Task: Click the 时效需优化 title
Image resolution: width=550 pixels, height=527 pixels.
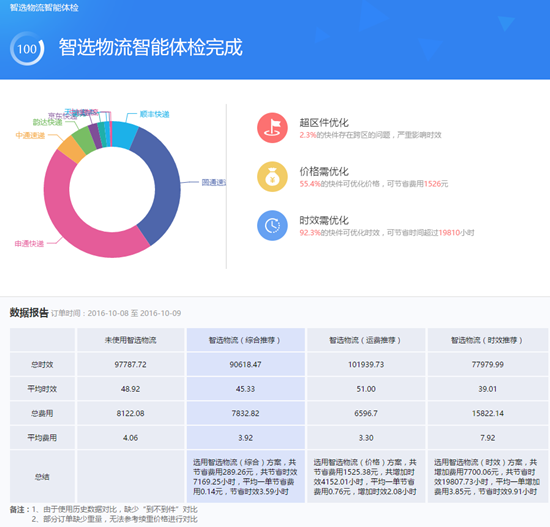Action: pos(324,220)
